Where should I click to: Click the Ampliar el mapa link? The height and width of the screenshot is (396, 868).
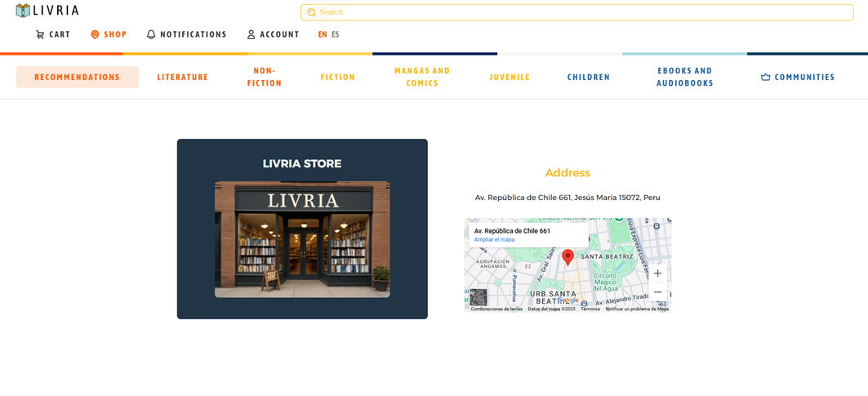(x=494, y=240)
